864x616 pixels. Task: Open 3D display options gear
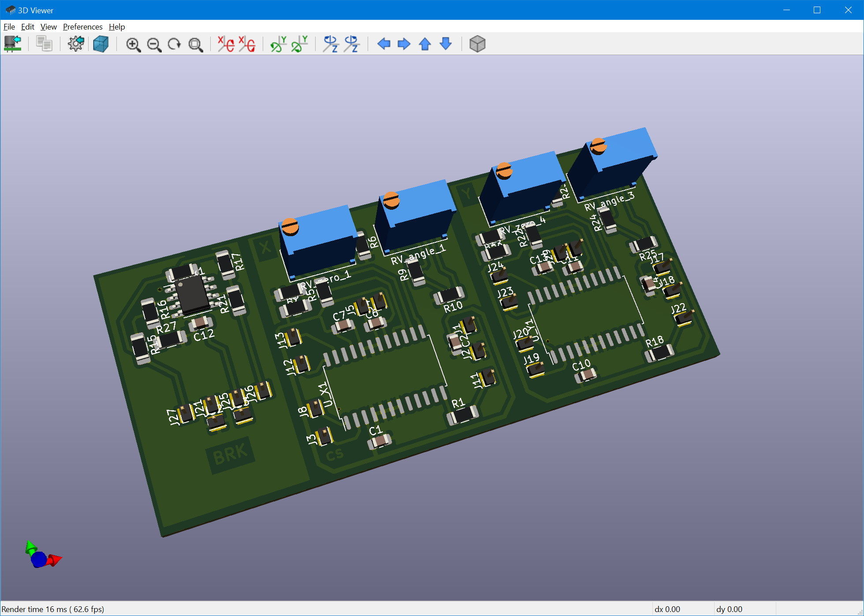[x=76, y=44]
